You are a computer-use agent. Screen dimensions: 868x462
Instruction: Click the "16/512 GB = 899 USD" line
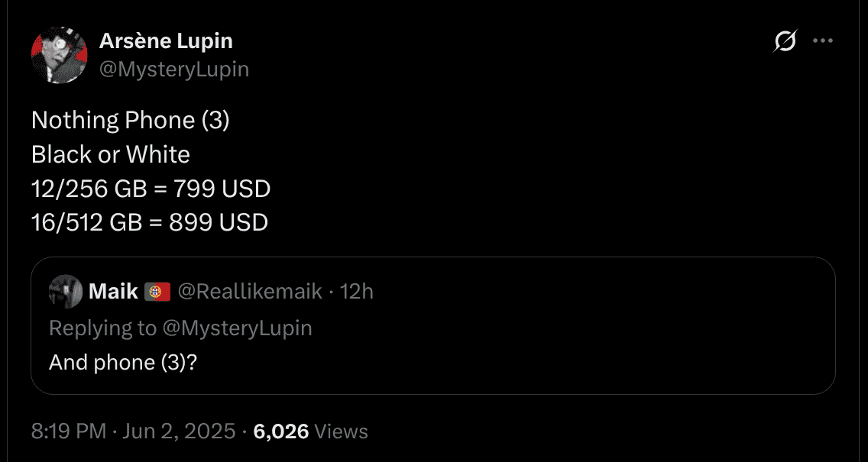coord(150,223)
